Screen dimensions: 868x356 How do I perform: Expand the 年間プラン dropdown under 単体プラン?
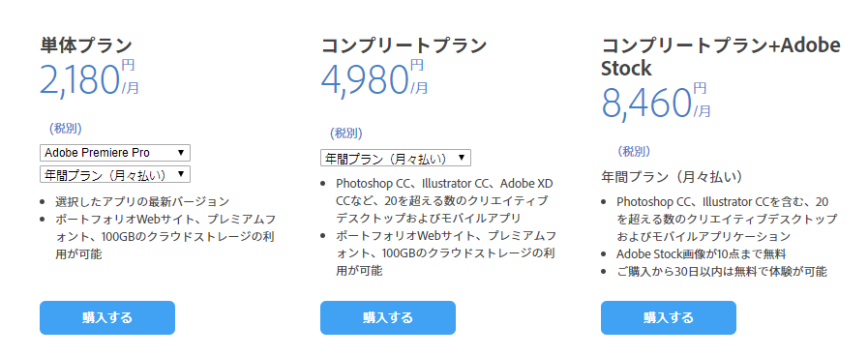[x=115, y=174]
